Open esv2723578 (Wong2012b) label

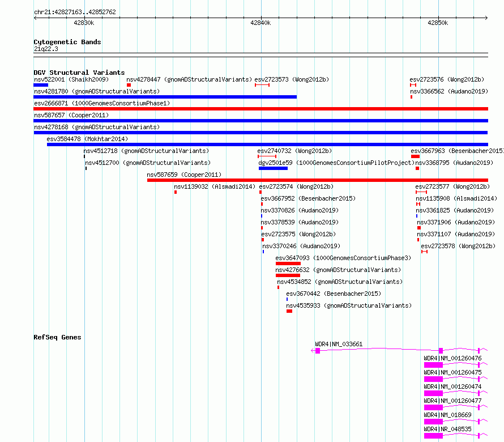click(x=458, y=246)
